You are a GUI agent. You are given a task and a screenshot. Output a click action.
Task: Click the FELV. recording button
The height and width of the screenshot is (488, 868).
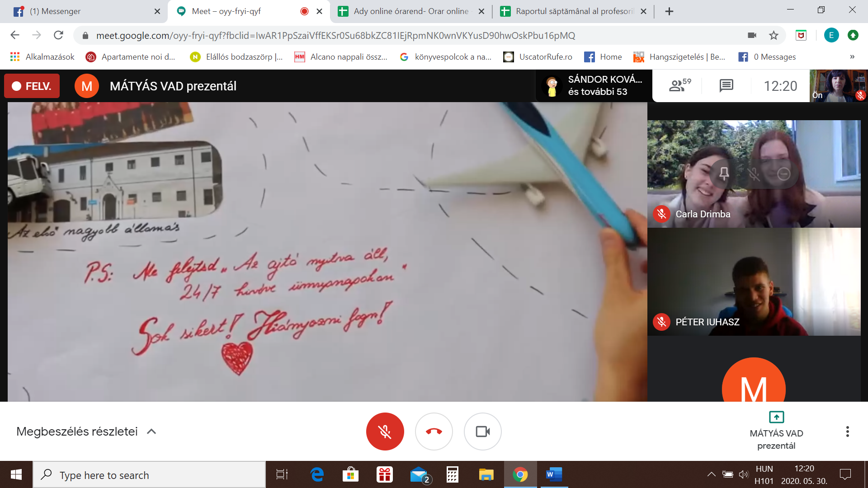(x=32, y=86)
